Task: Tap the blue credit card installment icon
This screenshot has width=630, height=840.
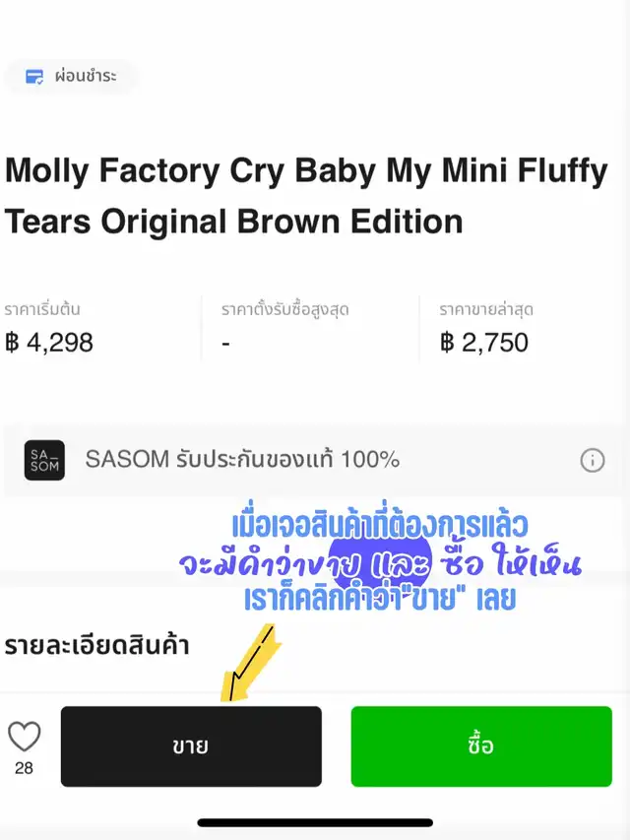Action: pyautogui.click(x=34, y=77)
